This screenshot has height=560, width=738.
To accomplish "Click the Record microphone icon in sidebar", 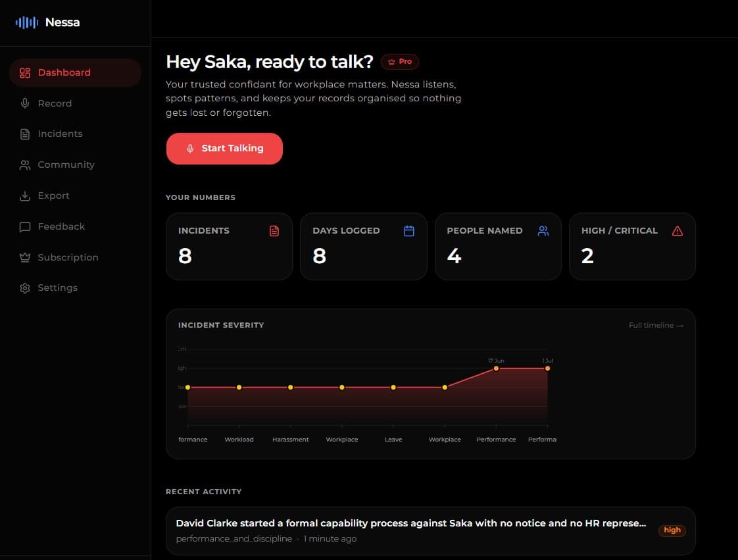I will [x=25, y=103].
